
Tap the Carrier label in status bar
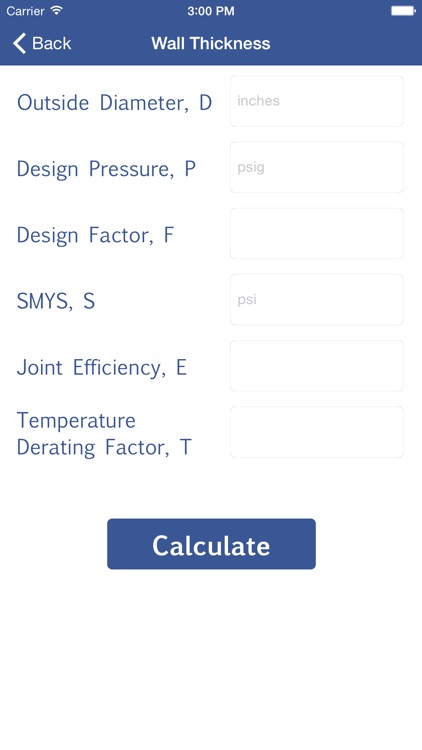pos(25,11)
